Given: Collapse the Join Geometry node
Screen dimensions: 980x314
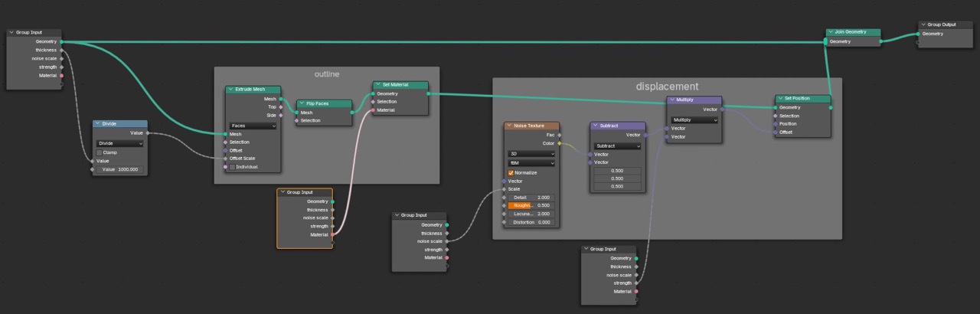Looking at the screenshot, I should coord(831,32).
